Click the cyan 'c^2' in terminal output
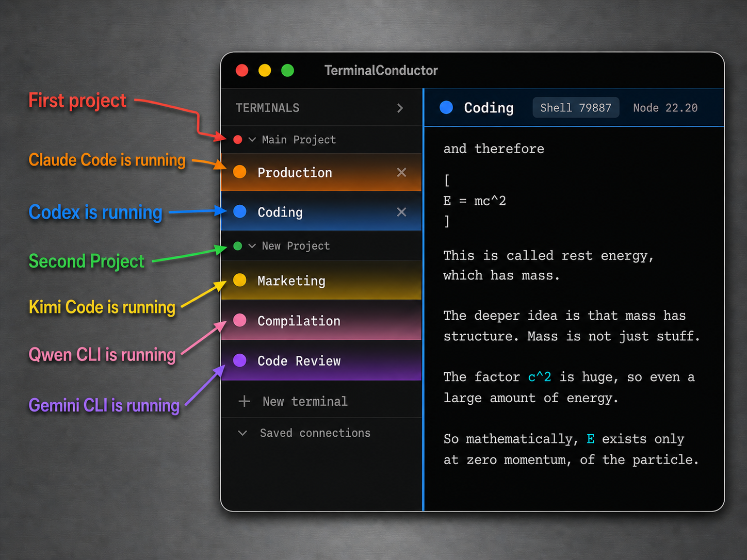The width and height of the screenshot is (747, 560). (x=540, y=377)
